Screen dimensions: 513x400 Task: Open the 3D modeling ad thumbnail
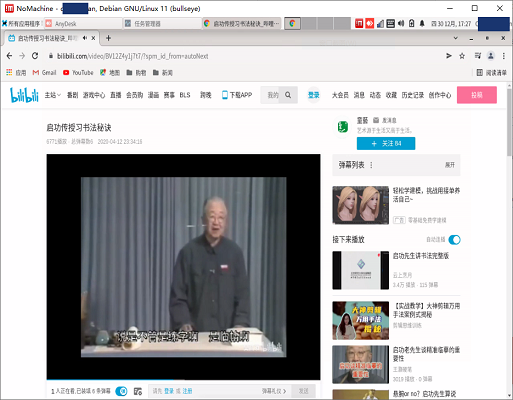coord(361,205)
